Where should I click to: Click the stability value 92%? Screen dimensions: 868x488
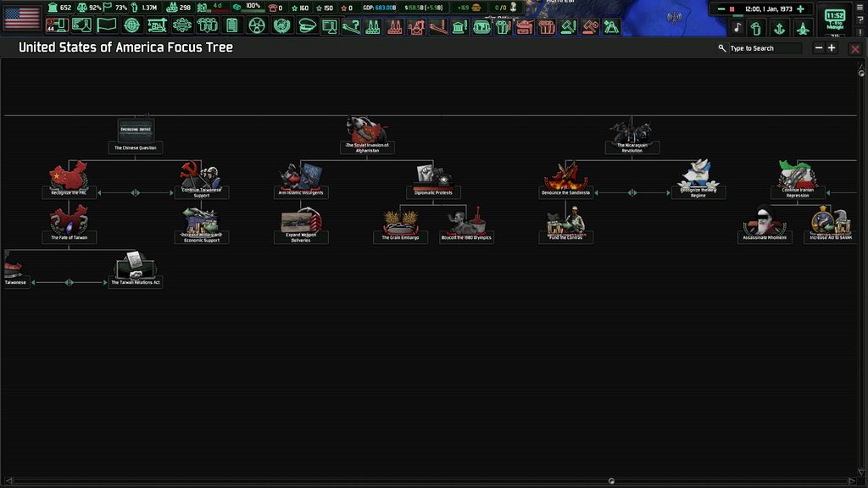tap(95, 8)
